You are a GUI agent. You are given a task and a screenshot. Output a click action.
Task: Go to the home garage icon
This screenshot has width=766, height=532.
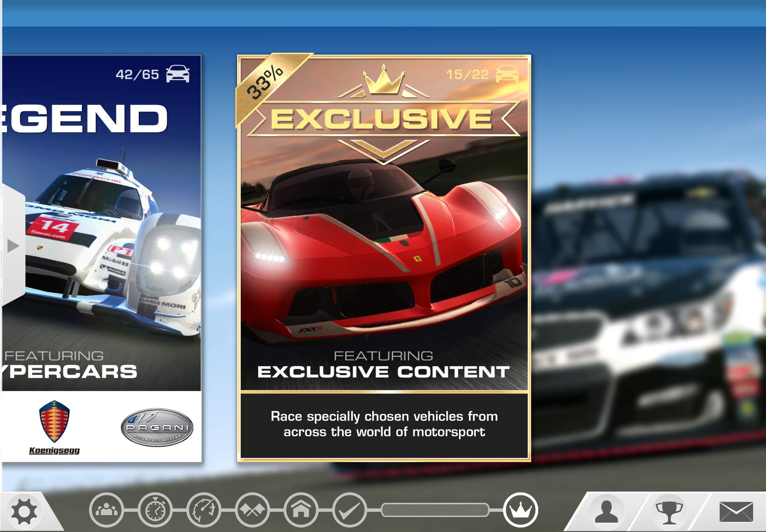[x=301, y=510]
